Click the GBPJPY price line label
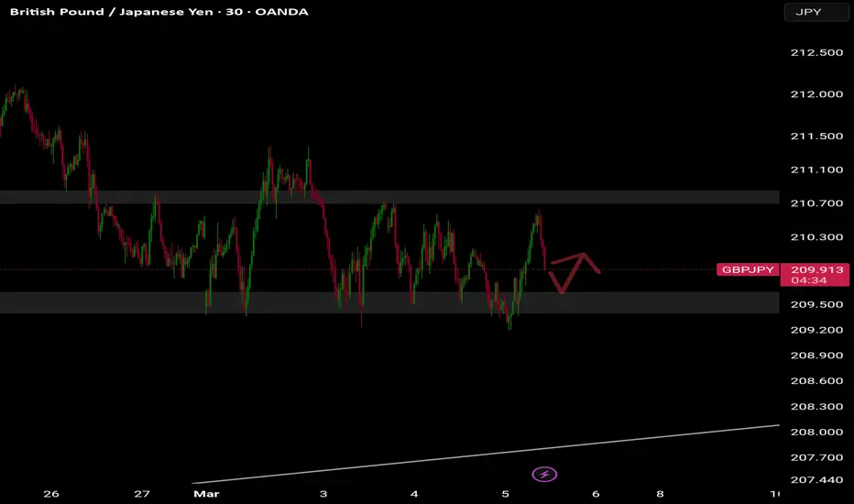854x504 pixels. click(748, 269)
